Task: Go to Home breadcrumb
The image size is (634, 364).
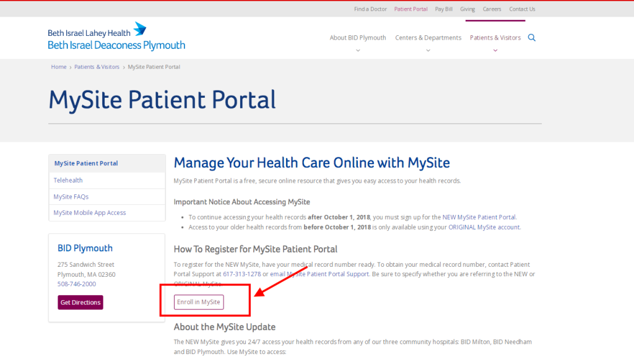Action: pyautogui.click(x=59, y=67)
